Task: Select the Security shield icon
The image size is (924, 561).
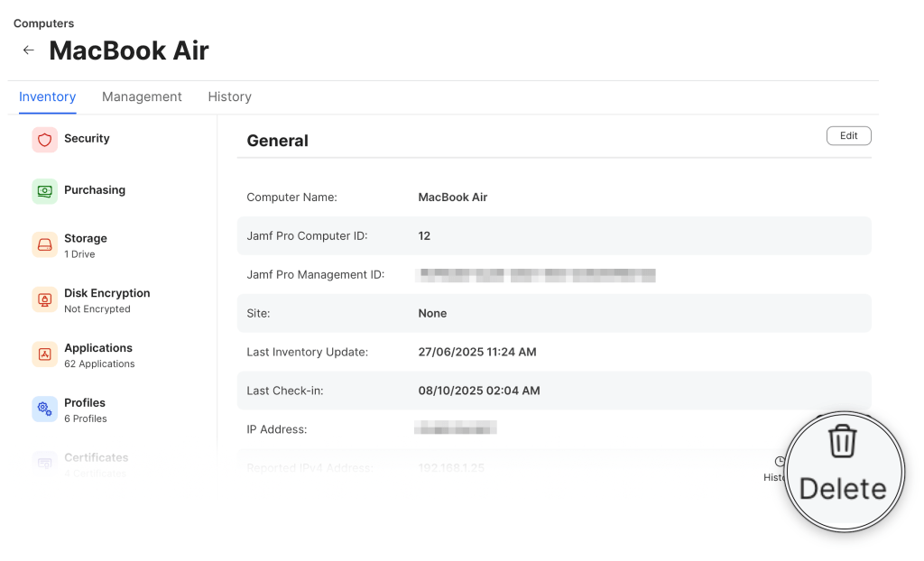Action: [x=44, y=140]
